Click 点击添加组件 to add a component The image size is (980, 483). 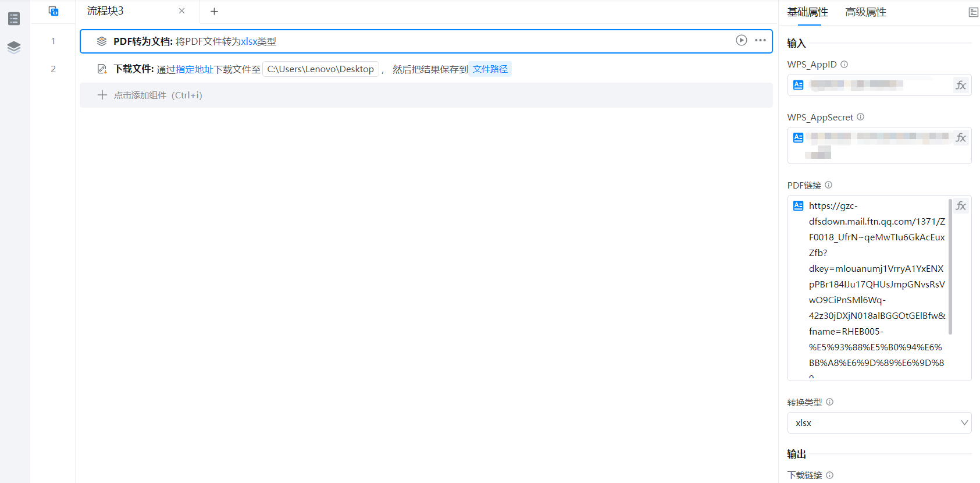[158, 95]
